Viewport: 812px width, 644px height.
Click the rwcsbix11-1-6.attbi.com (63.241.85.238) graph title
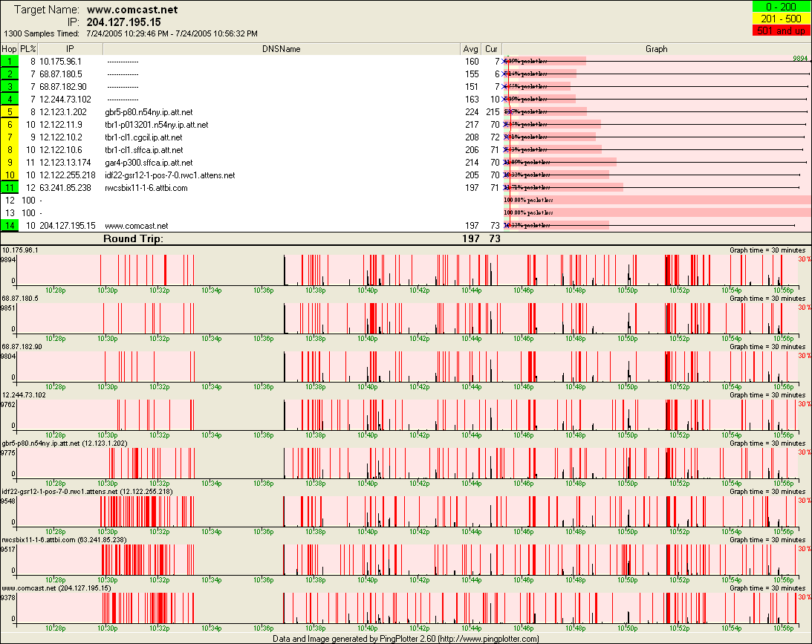[x=64, y=540]
